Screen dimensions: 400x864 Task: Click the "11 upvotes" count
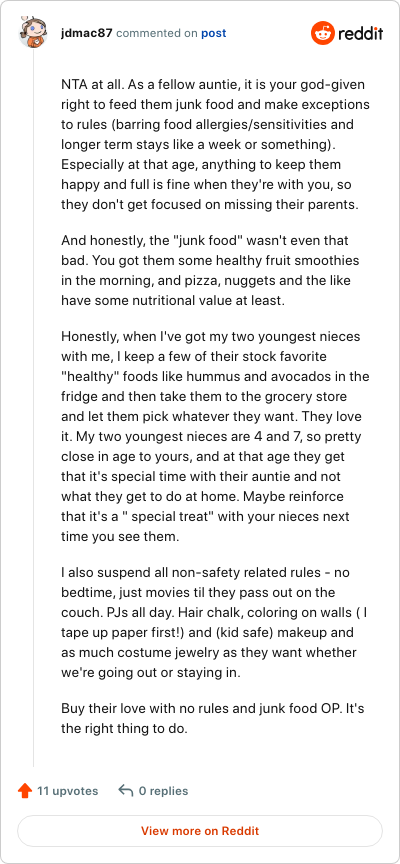tap(67, 791)
